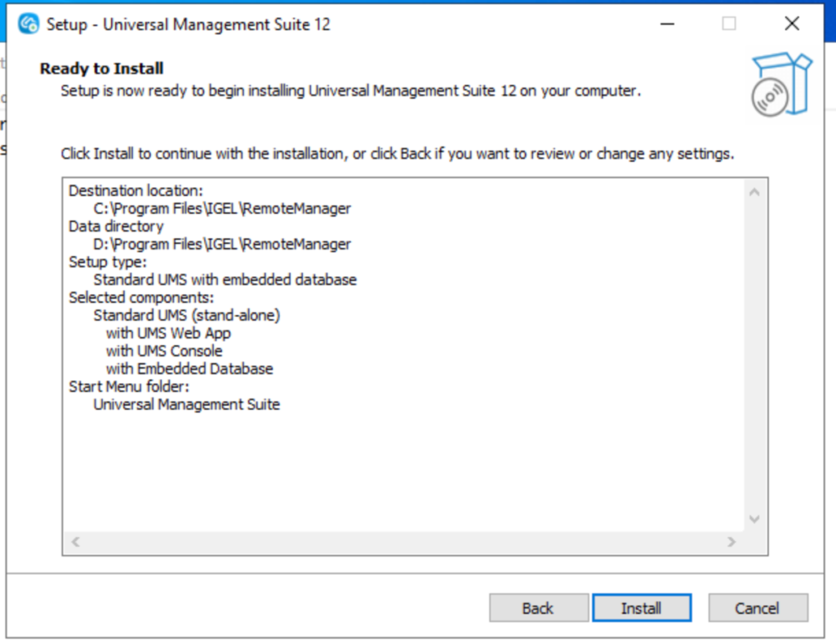Close the Setup window with the X
The image size is (836, 644).
click(791, 24)
